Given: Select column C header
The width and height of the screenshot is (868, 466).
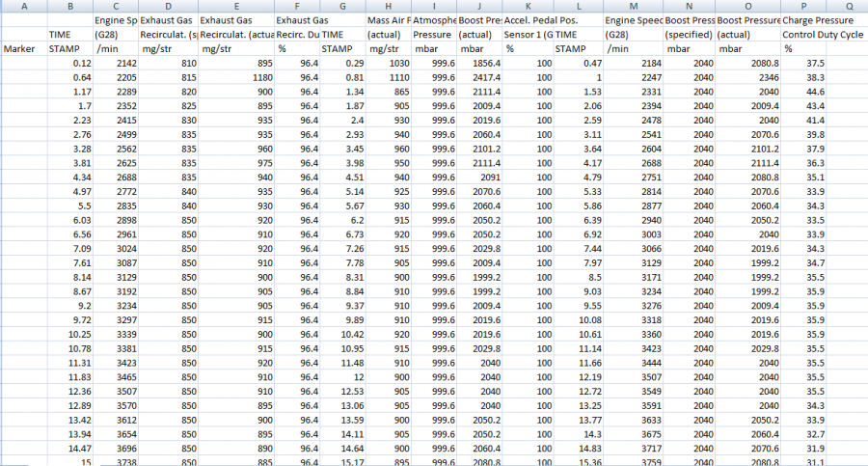Looking at the screenshot, I should click(116, 6).
